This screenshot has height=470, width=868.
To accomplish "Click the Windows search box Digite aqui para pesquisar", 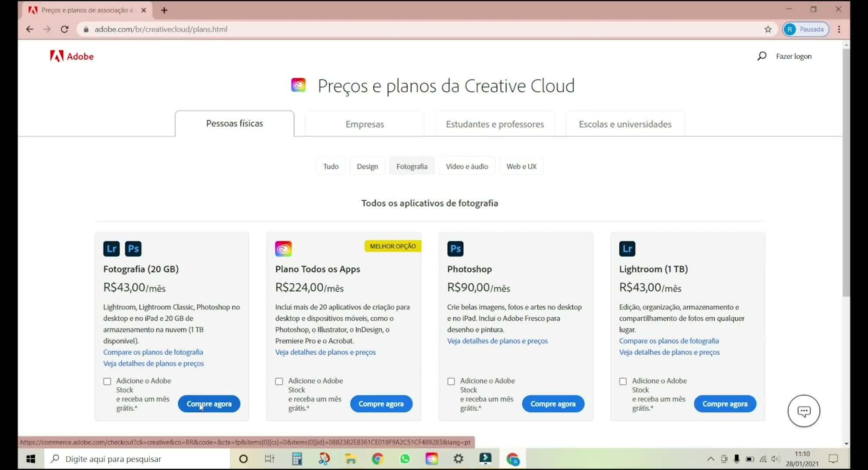I will (137, 459).
